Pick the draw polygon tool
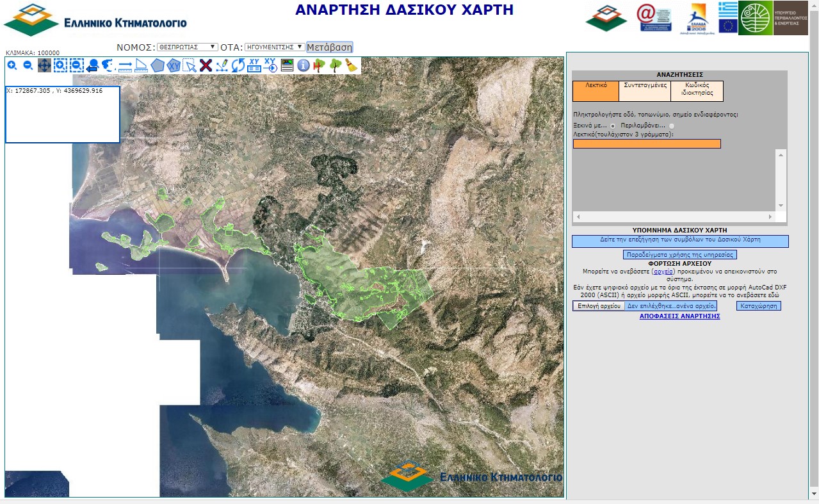 [x=158, y=65]
